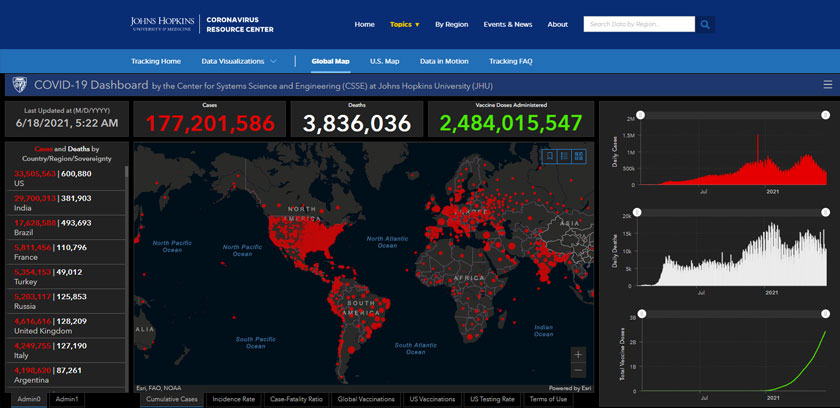This screenshot has width=840, height=408.
Task: Zoom out on the map
Action: point(578,370)
